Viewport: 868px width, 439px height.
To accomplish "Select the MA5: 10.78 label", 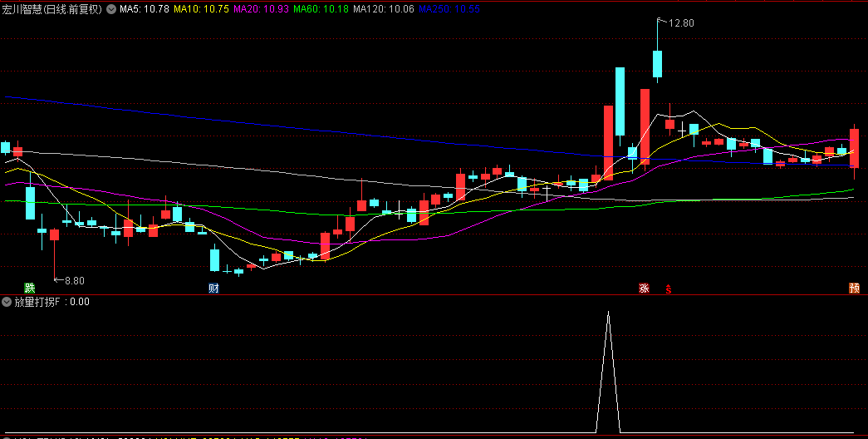I will coord(145,9).
